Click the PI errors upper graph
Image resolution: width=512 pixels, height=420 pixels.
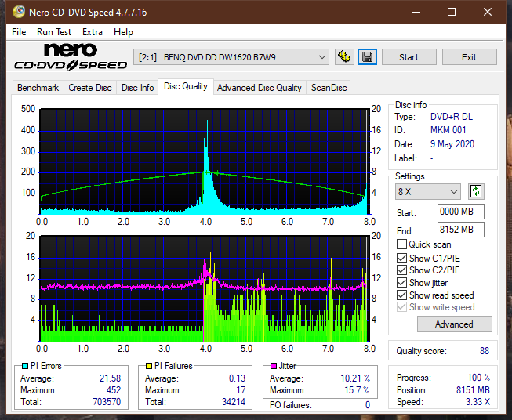pos(205,161)
